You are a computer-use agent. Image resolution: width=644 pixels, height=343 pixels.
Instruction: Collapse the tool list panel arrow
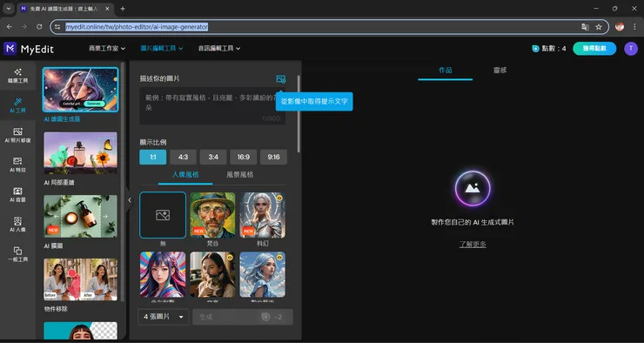tap(130, 200)
